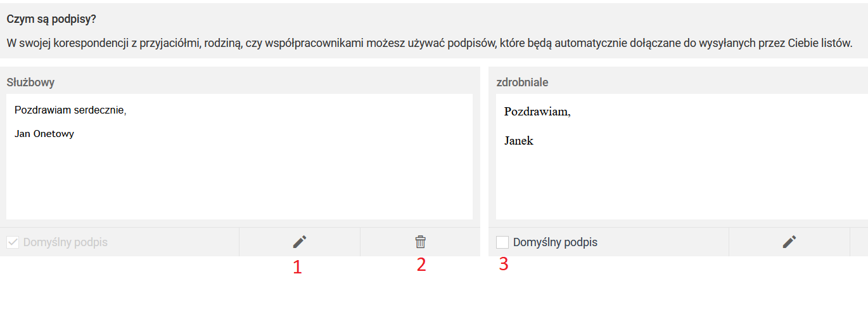Toggle the default checkbox under Służbowy signature
The image size is (868, 314).
click(13, 242)
